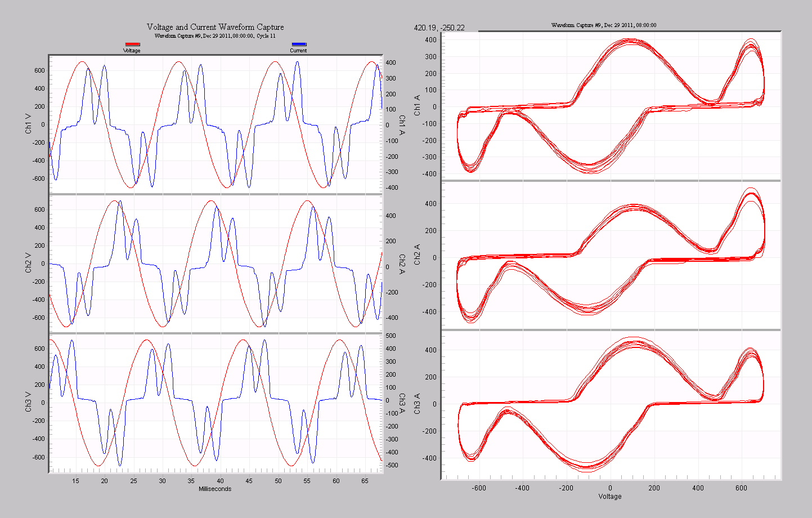Click the Milliseconds axis label

pos(216,489)
